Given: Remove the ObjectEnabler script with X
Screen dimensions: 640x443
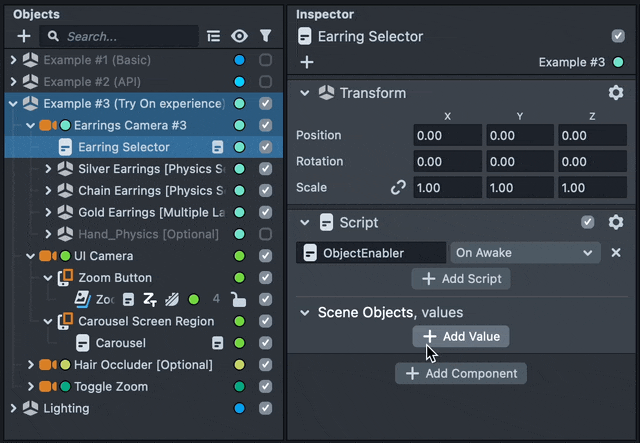Looking at the screenshot, I should pyautogui.click(x=616, y=253).
